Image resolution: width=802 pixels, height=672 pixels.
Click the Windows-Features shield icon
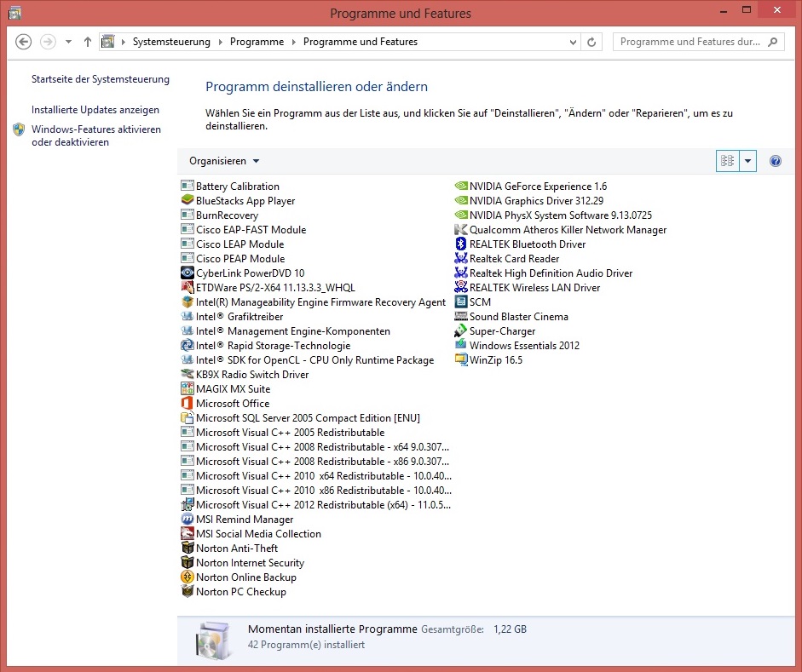pyautogui.click(x=19, y=129)
